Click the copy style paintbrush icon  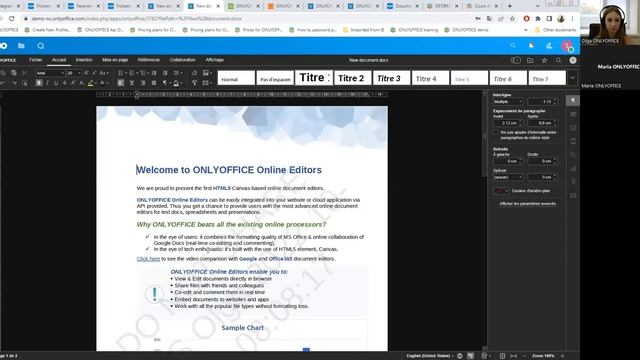(x=194, y=83)
